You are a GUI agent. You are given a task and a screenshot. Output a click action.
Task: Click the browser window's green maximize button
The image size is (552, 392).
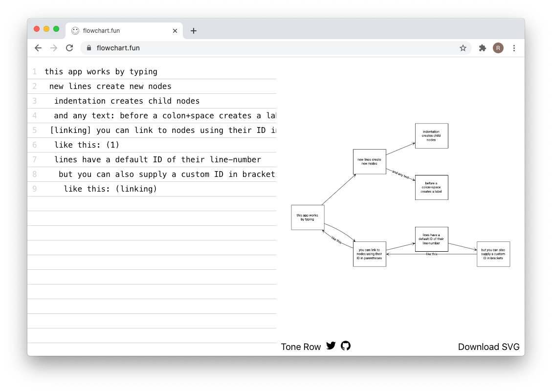tap(56, 29)
